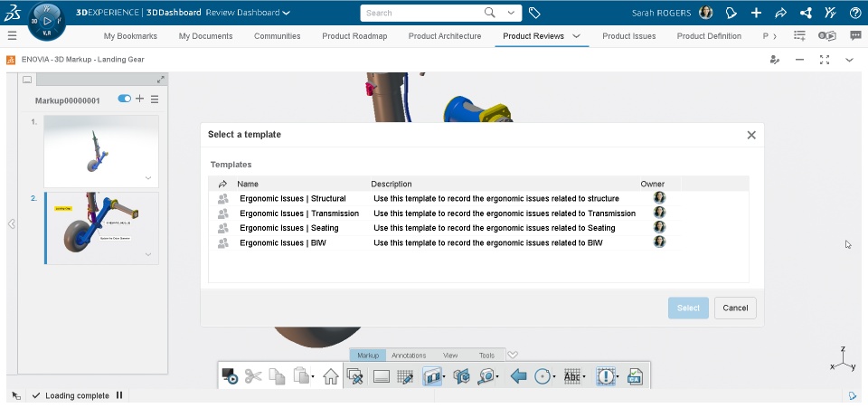This screenshot has width=868, height=408.
Task: Expand search options chevron
Action: click(x=511, y=13)
